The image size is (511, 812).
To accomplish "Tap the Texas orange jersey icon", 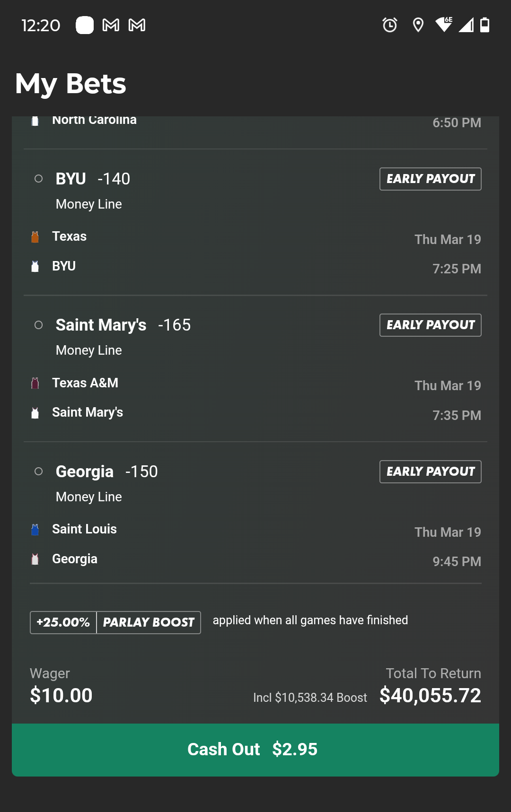I will pyautogui.click(x=35, y=237).
